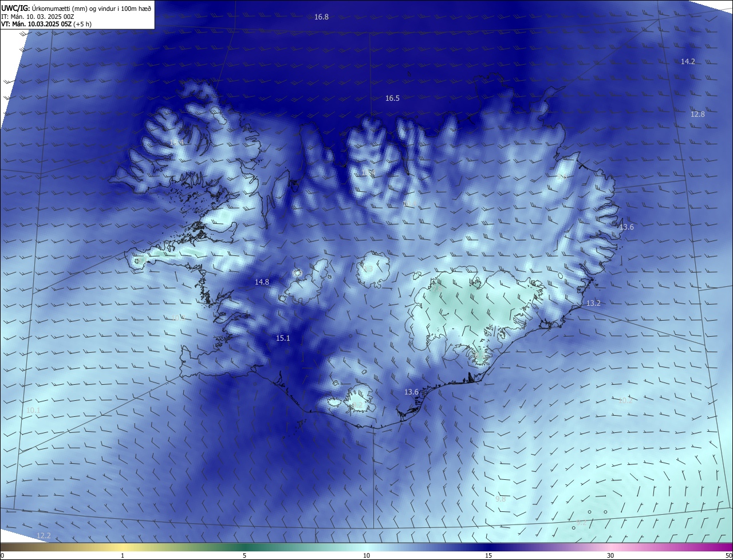
Task: Click the VT: Mán. 10.03.2025 05Z line
Action: tap(46, 24)
